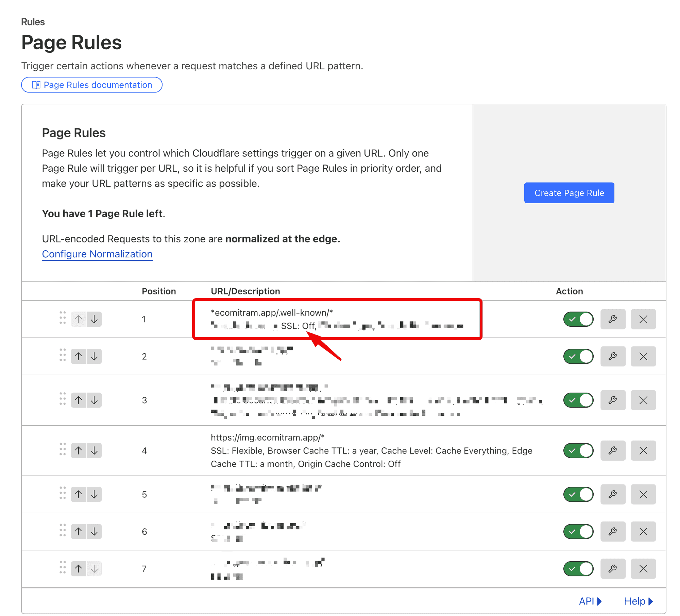Move rule 1 down with arrow

tap(94, 319)
